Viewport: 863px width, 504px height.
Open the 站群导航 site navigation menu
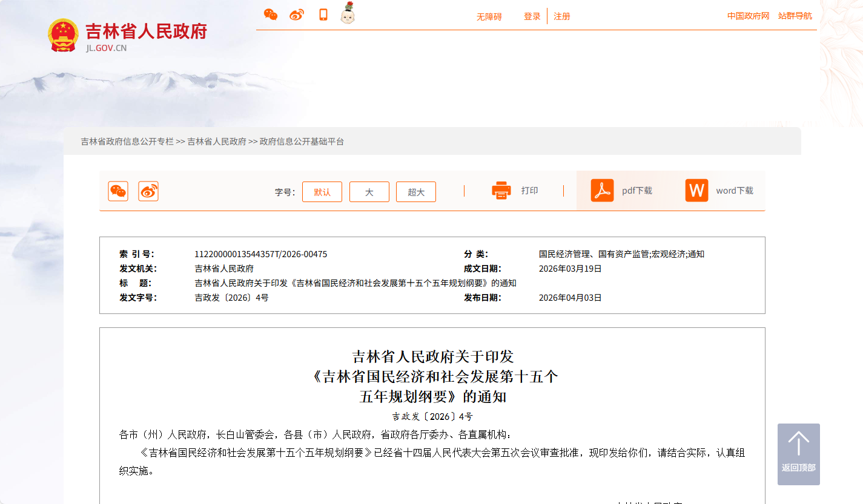795,16
